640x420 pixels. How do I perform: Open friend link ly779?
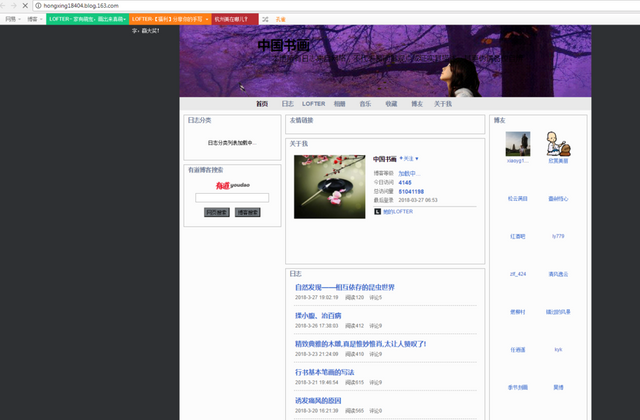558,236
